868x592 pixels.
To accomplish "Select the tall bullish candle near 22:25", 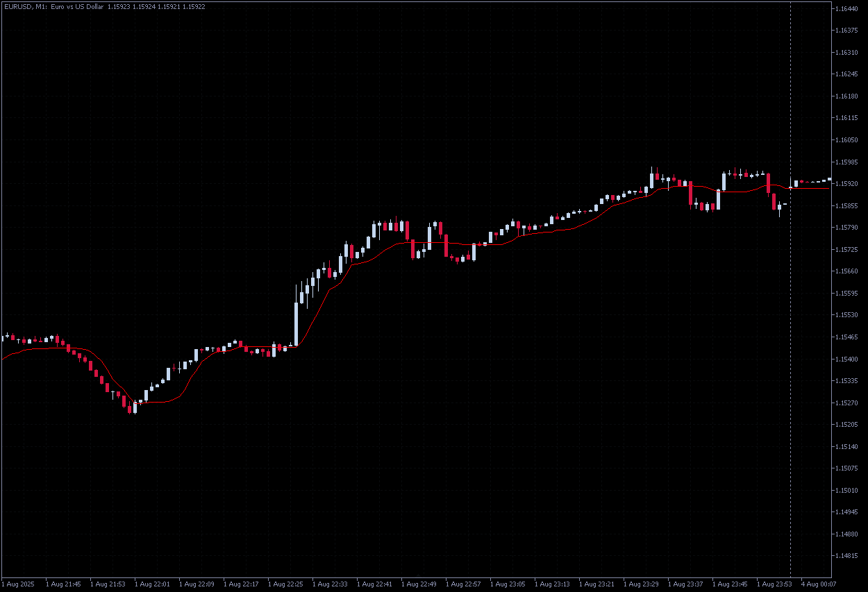I will (x=296, y=323).
